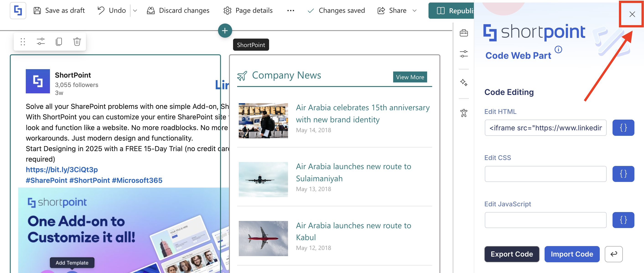This screenshot has height=273, width=644.
Task: Delete the web part using trash icon
Action: [77, 42]
